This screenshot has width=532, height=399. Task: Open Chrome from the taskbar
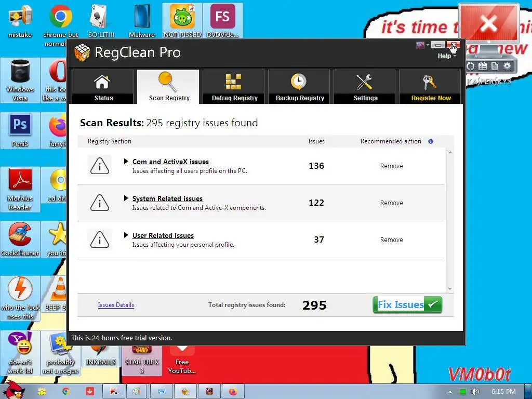click(66, 392)
